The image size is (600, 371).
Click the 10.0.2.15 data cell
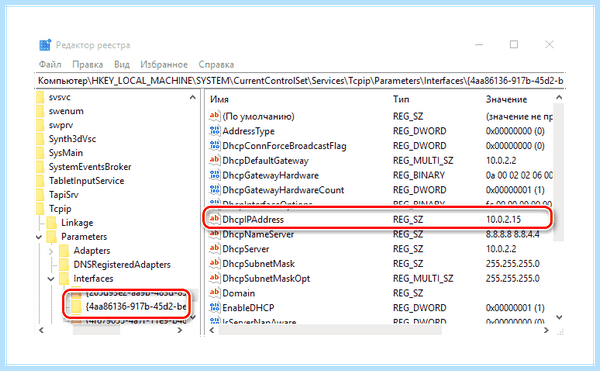coord(504,220)
